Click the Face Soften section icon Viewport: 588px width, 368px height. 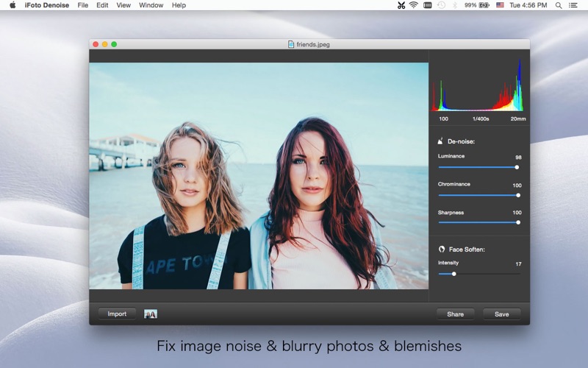[x=442, y=249]
